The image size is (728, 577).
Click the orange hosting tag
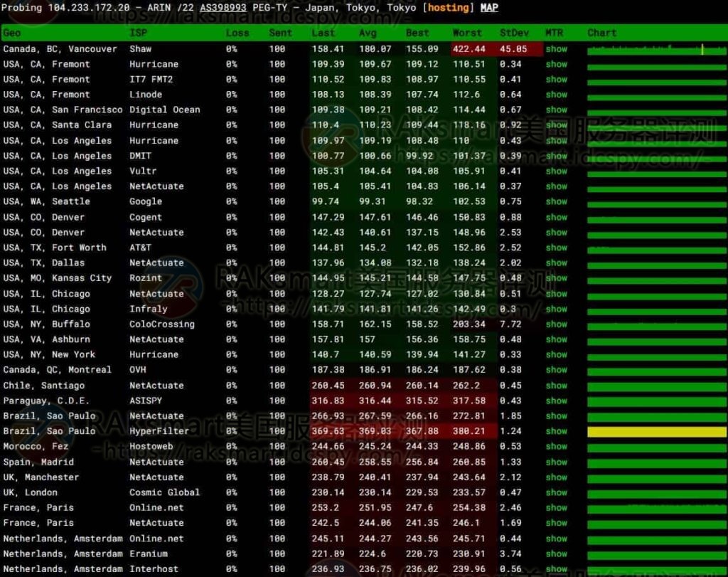click(449, 8)
